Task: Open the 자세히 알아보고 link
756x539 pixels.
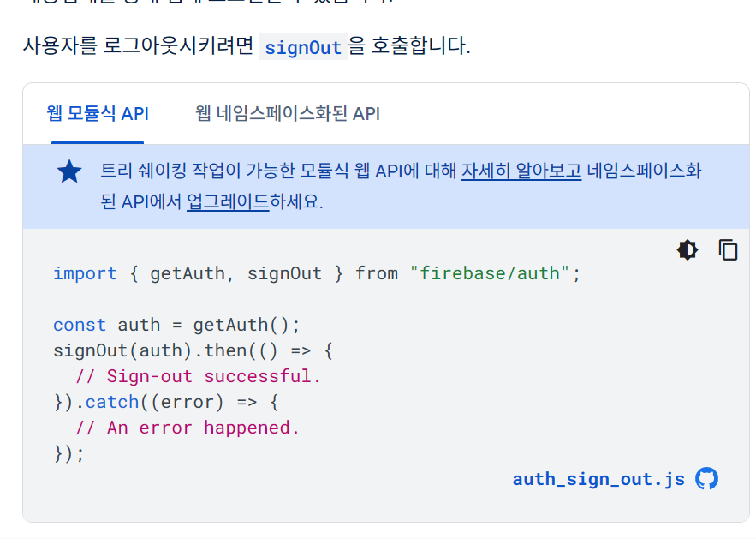Action: pos(521,171)
